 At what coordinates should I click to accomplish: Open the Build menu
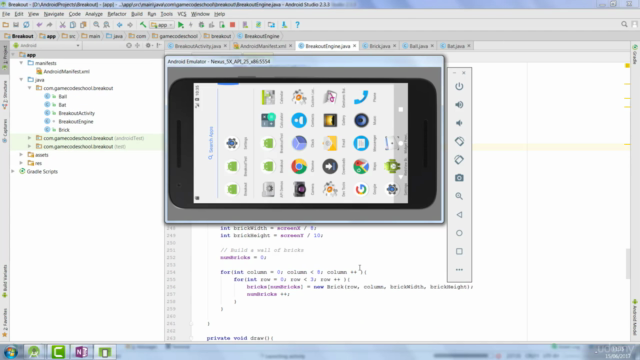pyautogui.click(x=137, y=14)
